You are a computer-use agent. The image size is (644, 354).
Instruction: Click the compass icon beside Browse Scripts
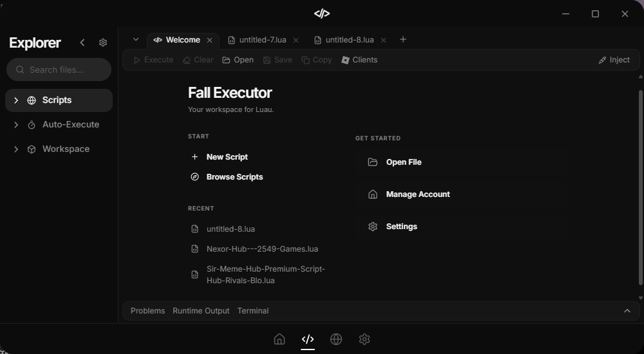[194, 177]
